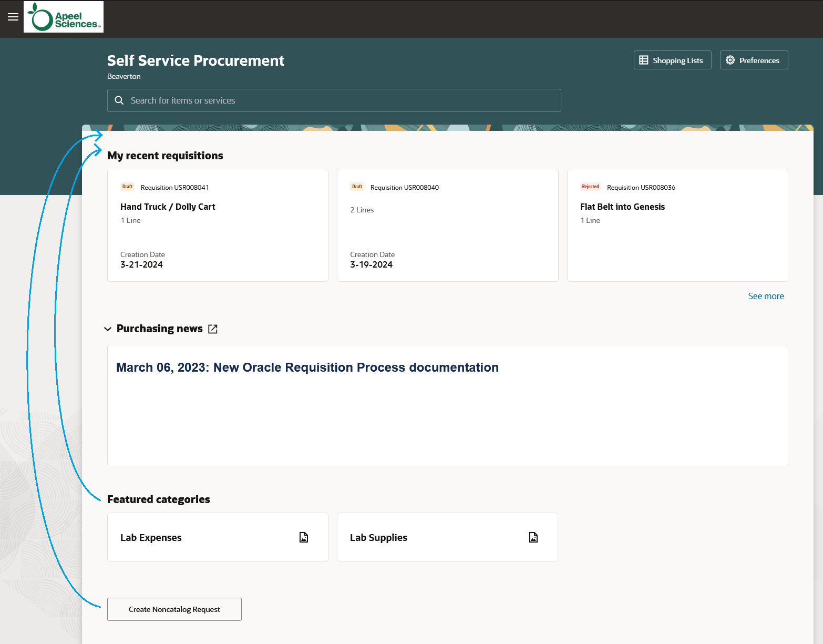823x644 pixels.
Task: Open the Lab Supplies category
Action: pos(447,537)
